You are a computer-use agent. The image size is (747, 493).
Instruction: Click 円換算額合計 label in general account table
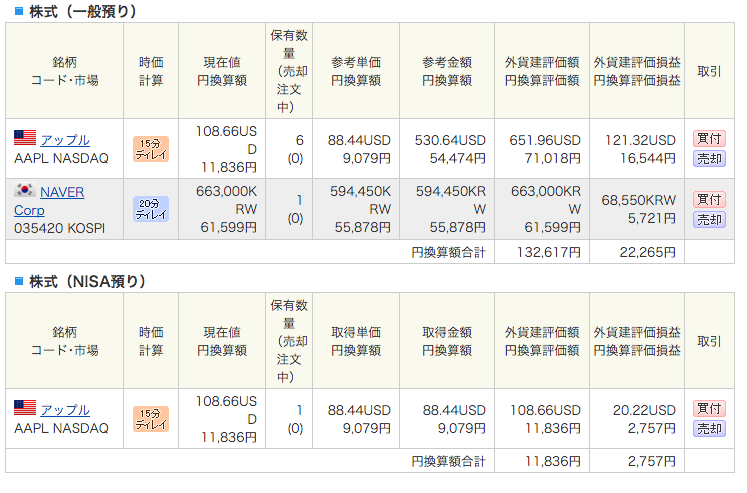(x=449, y=252)
